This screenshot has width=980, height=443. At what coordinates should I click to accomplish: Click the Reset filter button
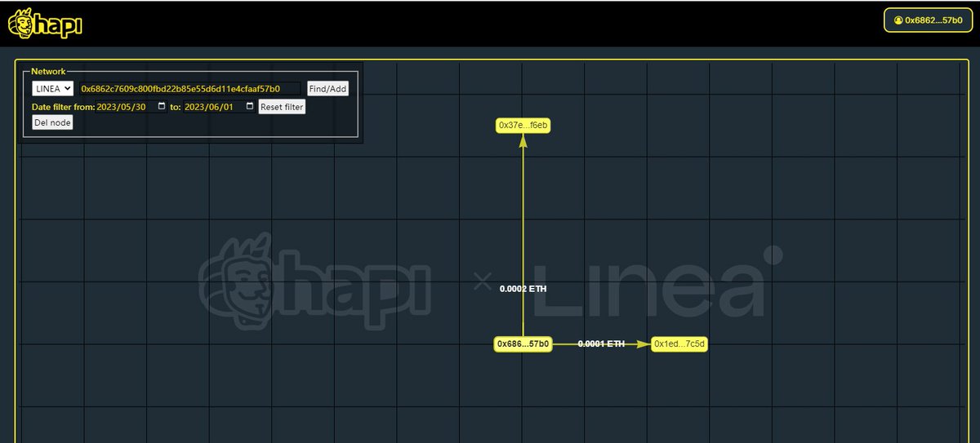click(x=282, y=107)
